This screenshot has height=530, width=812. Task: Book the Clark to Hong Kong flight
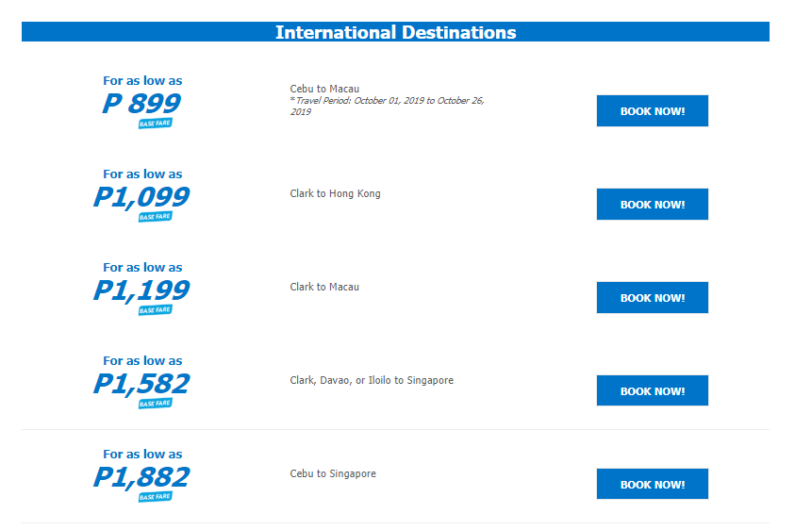652,204
